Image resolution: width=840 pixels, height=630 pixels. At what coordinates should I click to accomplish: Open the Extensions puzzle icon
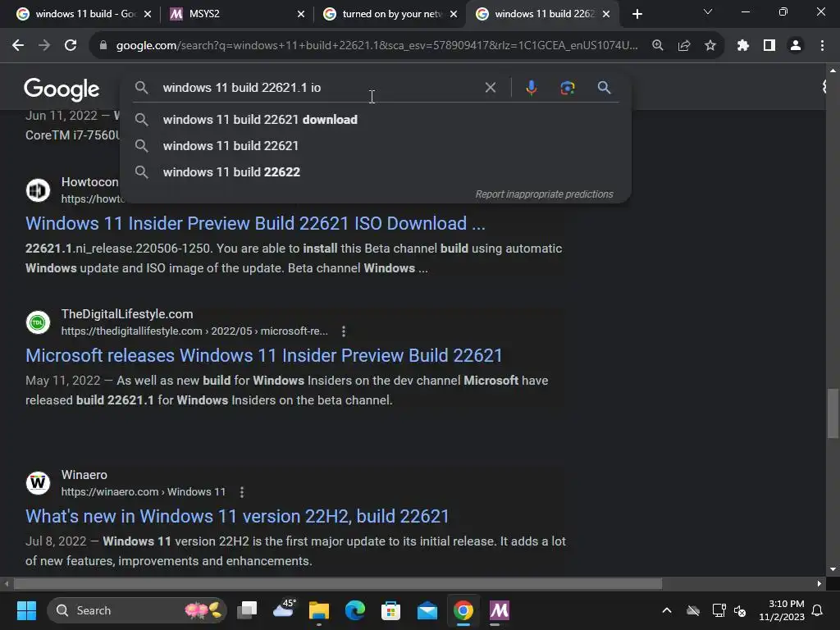[x=742, y=46]
